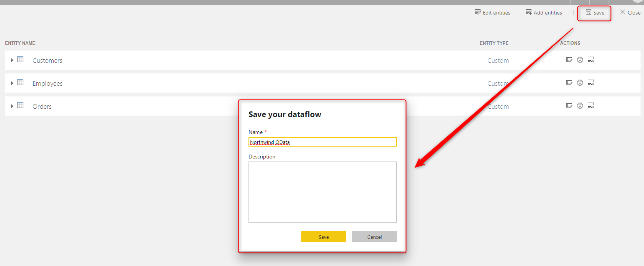Open the settings gear for Orders entity
Image resolution: width=644 pixels, height=266 pixels.
(x=580, y=106)
